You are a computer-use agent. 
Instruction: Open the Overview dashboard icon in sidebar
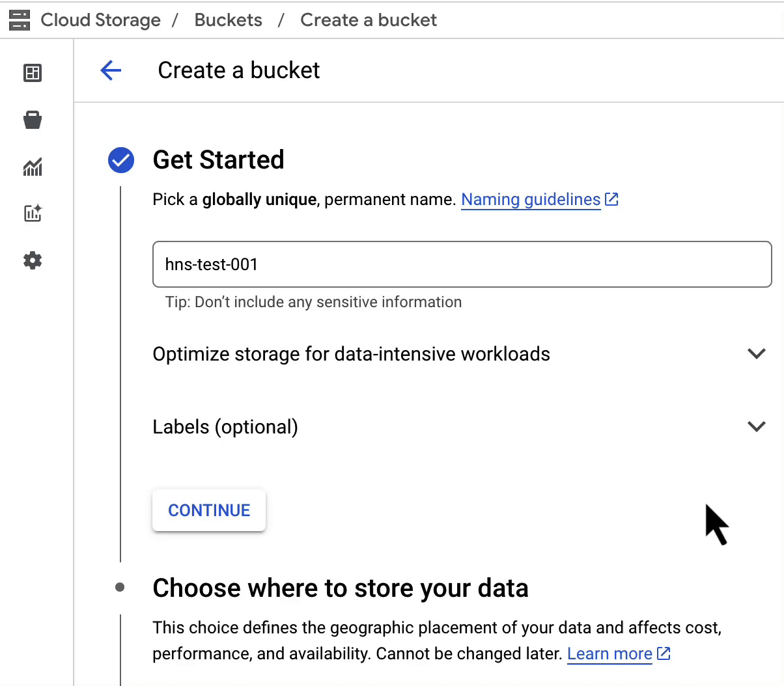point(33,73)
